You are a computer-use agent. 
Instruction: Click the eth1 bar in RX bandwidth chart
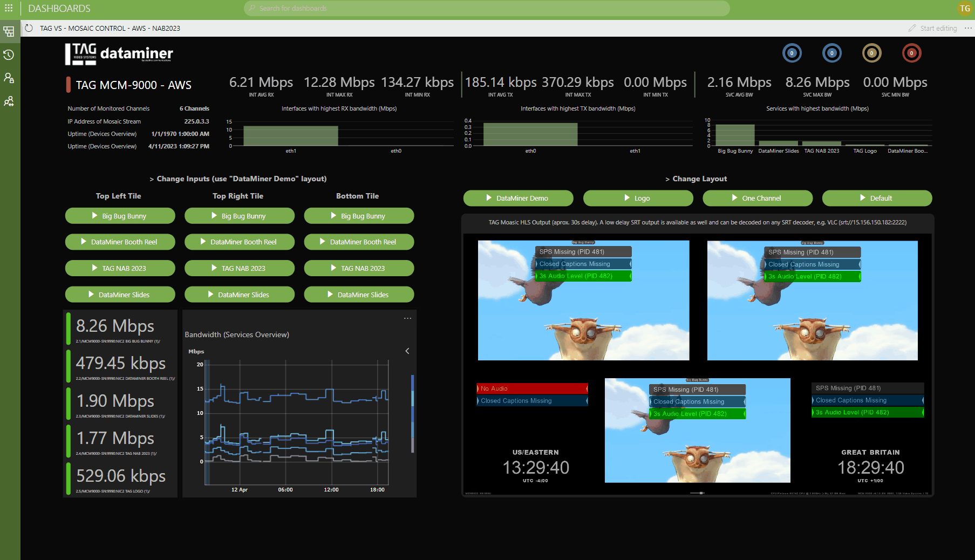[291, 135]
